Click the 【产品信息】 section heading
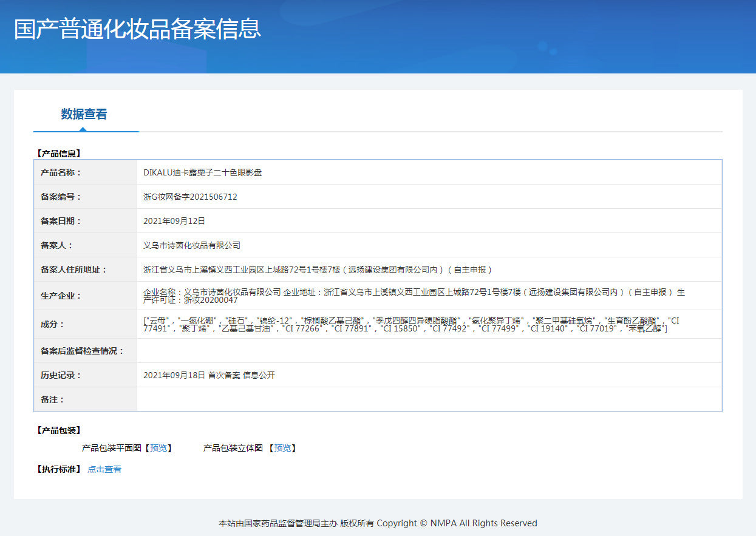This screenshot has width=756, height=536. pos(59,154)
